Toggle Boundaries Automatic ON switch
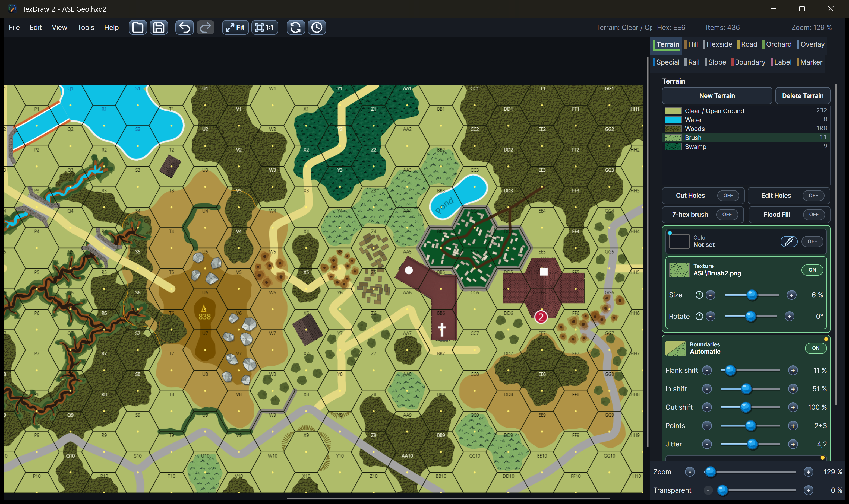This screenshot has height=504, width=849. tap(816, 348)
